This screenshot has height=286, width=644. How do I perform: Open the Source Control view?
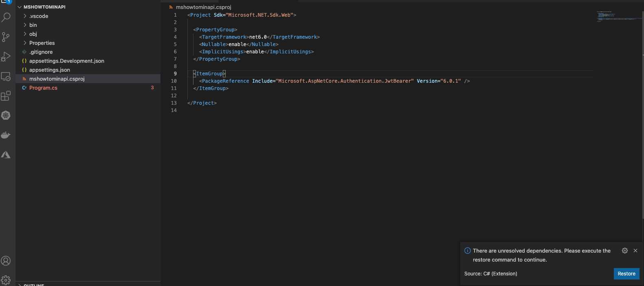point(6,37)
